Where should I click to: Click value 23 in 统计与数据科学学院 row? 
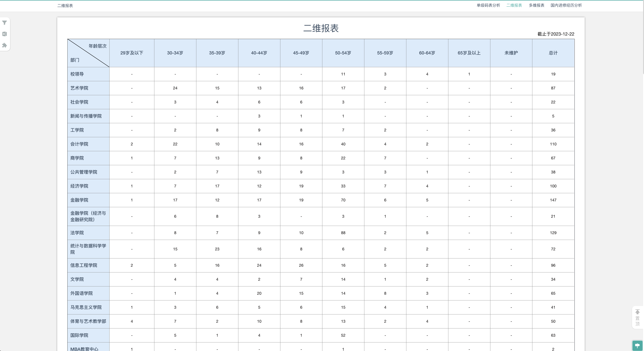(217, 249)
